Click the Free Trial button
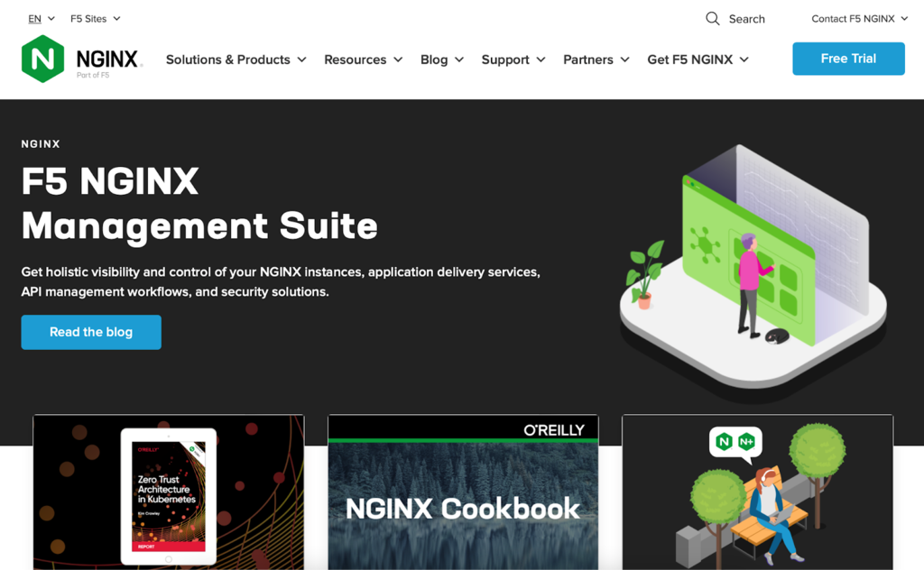 (x=847, y=58)
